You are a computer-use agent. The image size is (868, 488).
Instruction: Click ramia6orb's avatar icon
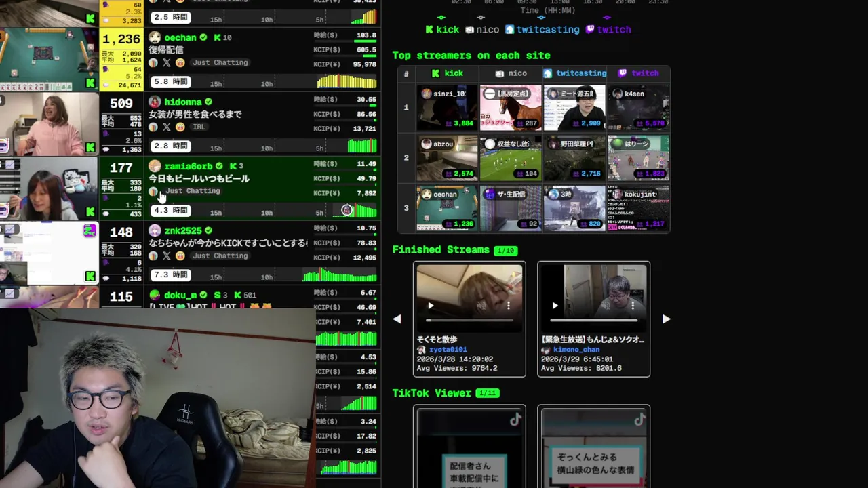click(155, 166)
